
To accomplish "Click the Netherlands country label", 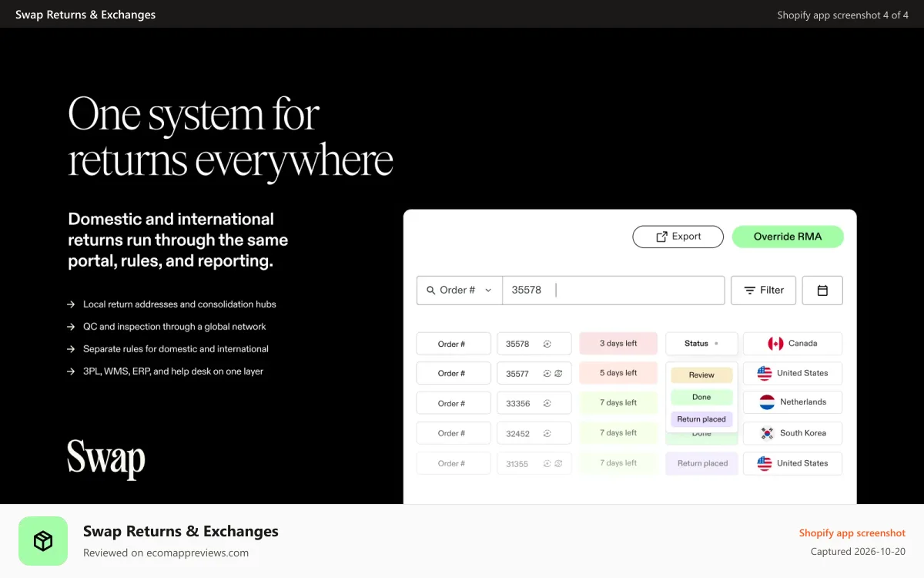I will (803, 402).
